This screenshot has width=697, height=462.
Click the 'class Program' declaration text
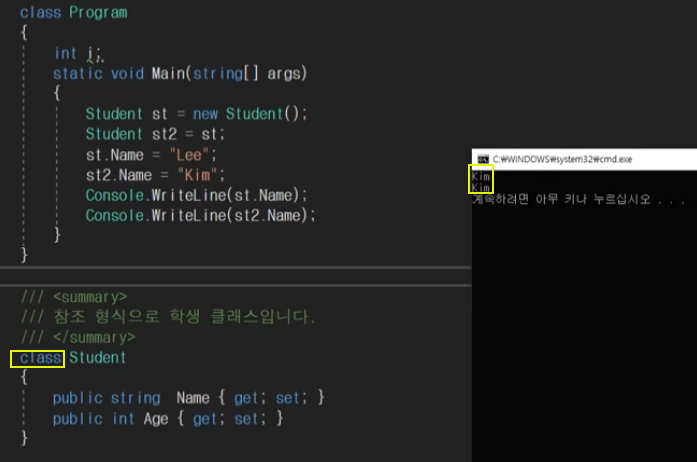click(73, 12)
